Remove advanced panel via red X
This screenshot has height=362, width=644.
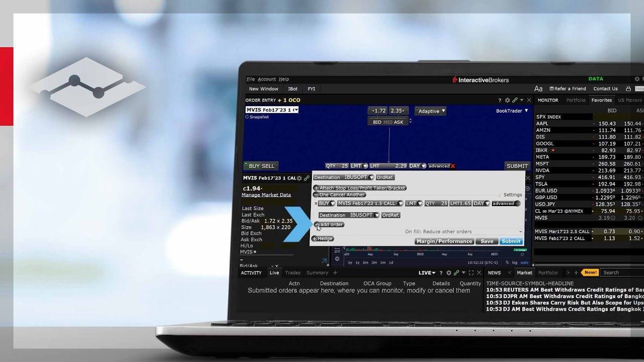coord(453,166)
